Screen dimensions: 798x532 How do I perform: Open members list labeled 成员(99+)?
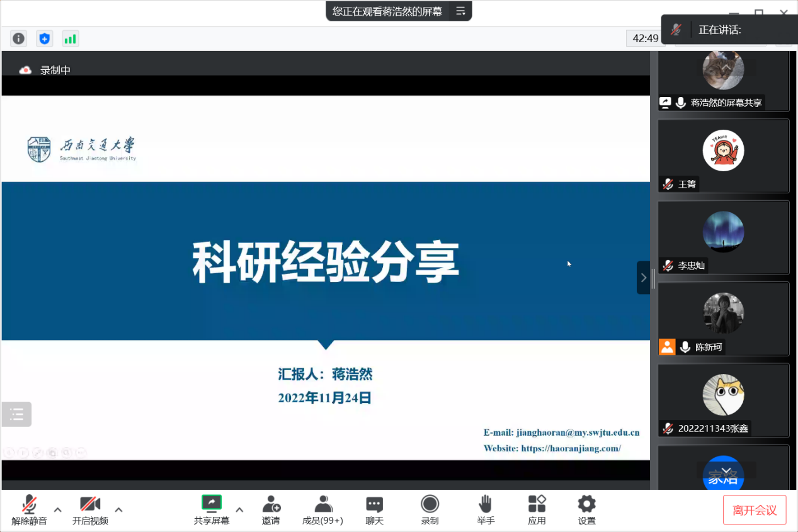pyautogui.click(x=322, y=510)
